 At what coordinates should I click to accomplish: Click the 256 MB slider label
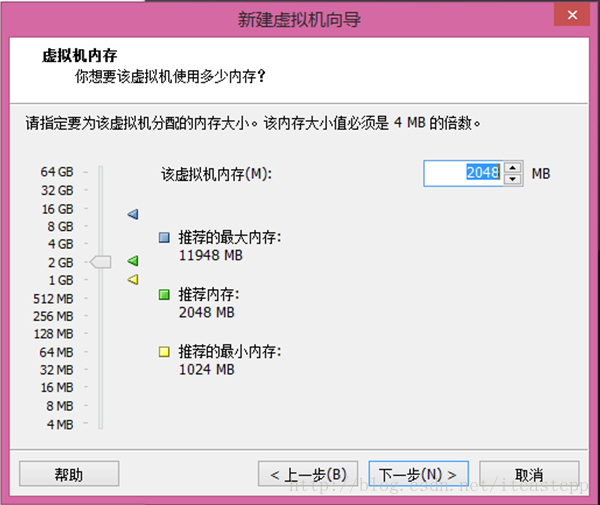pos(53,316)
